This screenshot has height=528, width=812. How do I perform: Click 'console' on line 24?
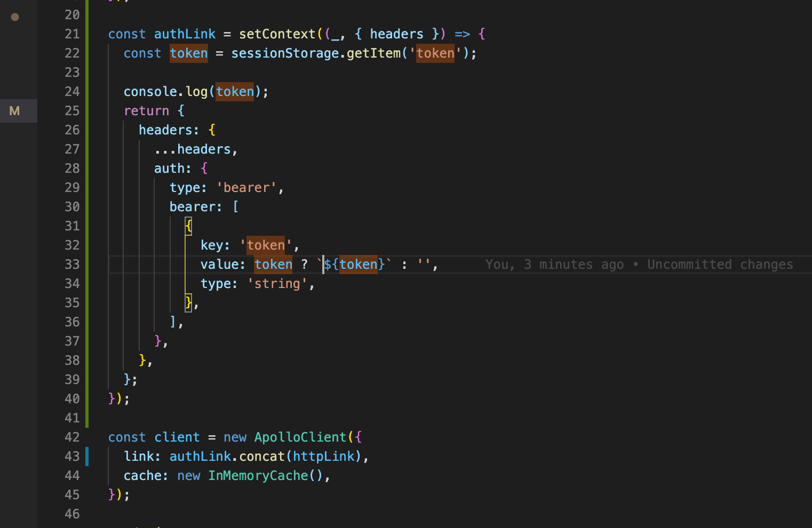click(x=150, y=92)
